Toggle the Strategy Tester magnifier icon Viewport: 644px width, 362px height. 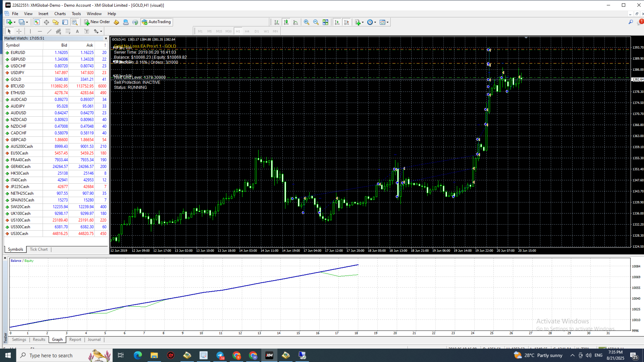(x=74, y=22)
